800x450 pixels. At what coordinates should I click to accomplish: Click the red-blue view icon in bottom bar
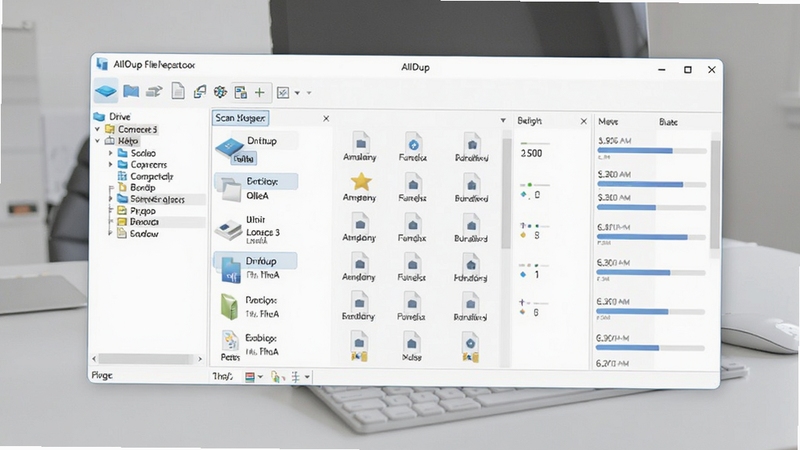249,377
